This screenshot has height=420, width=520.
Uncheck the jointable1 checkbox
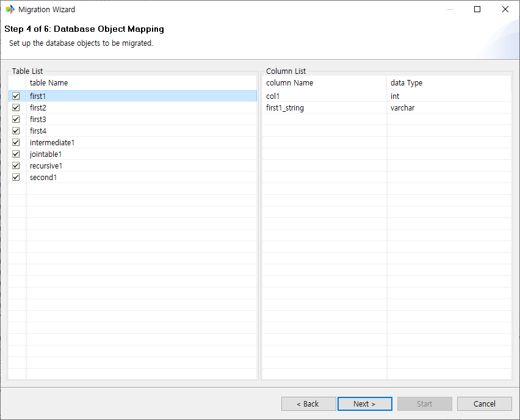16,154
